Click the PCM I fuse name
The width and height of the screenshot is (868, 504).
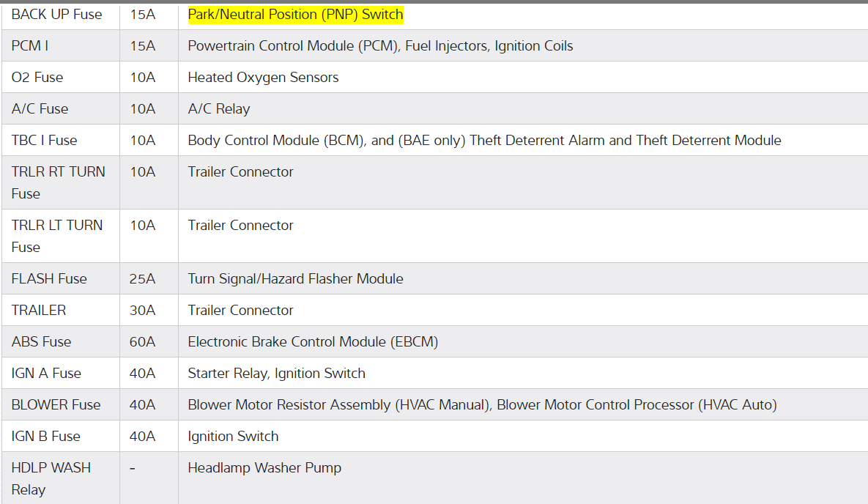click(30, 46)
